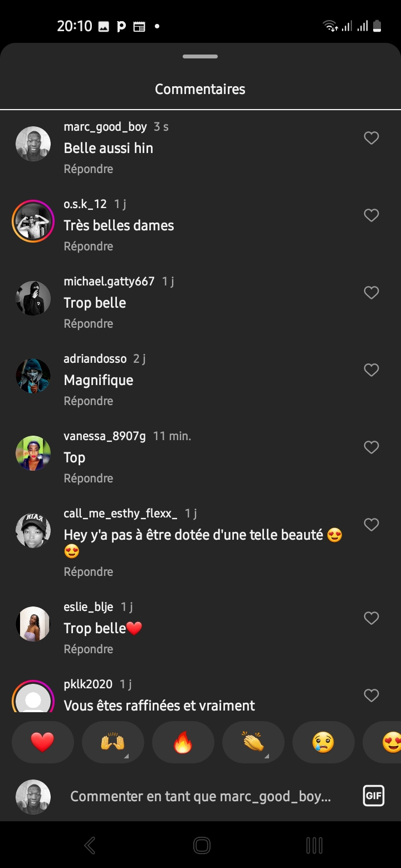Tap the comment sheet drag handle

(x=200, y=57)
